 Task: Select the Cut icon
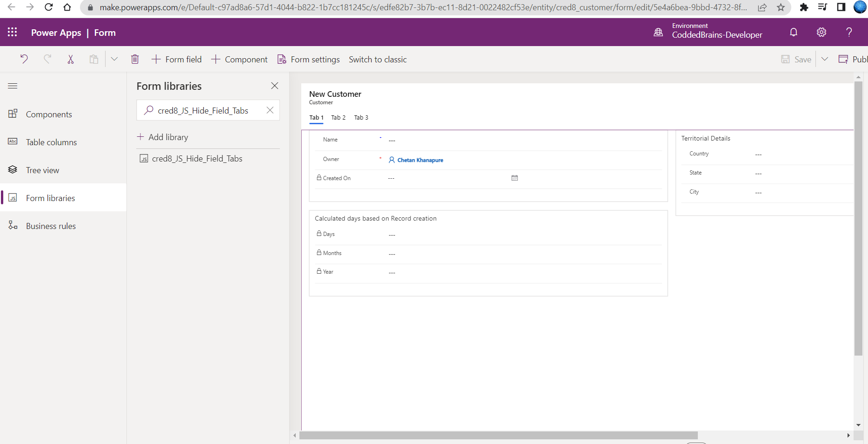pyautogui.click(x=71, y=59)
